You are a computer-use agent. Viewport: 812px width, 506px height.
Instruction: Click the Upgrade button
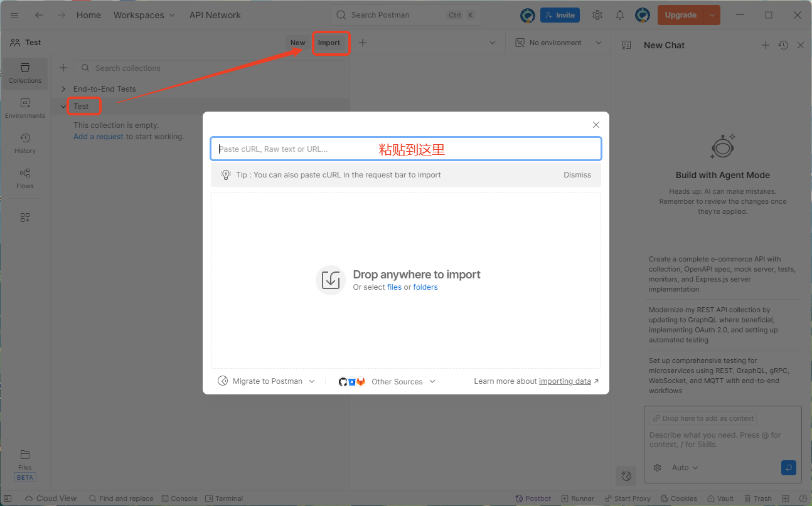click(x=681, y=15)
